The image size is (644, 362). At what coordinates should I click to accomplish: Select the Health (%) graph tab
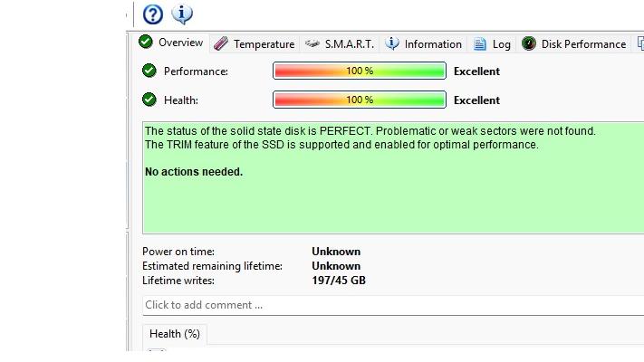pyautogui.click(x=175, y=334)
